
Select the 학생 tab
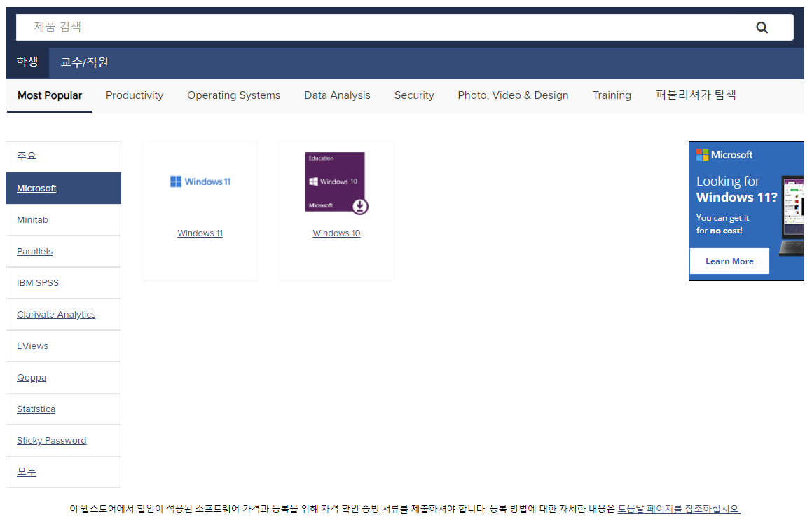pyautogui.click(x=27, y=62)
